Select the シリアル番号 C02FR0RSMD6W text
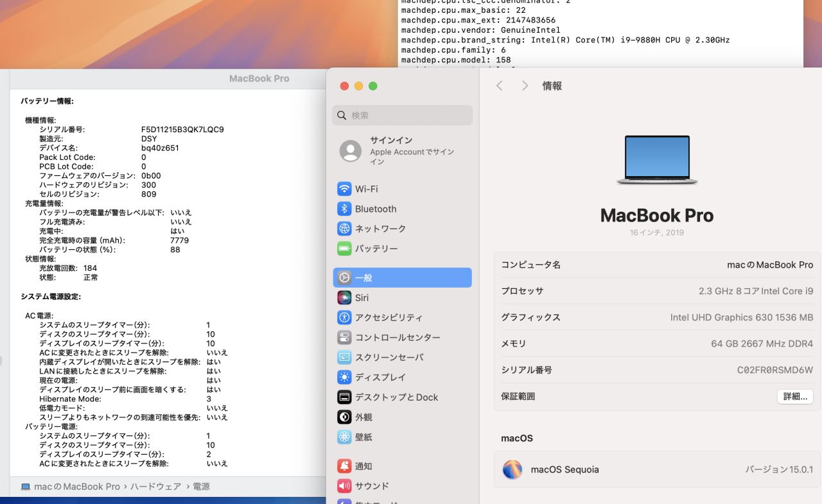The width and height of the screenshot is (822, 504). click(x=775, y=370)
